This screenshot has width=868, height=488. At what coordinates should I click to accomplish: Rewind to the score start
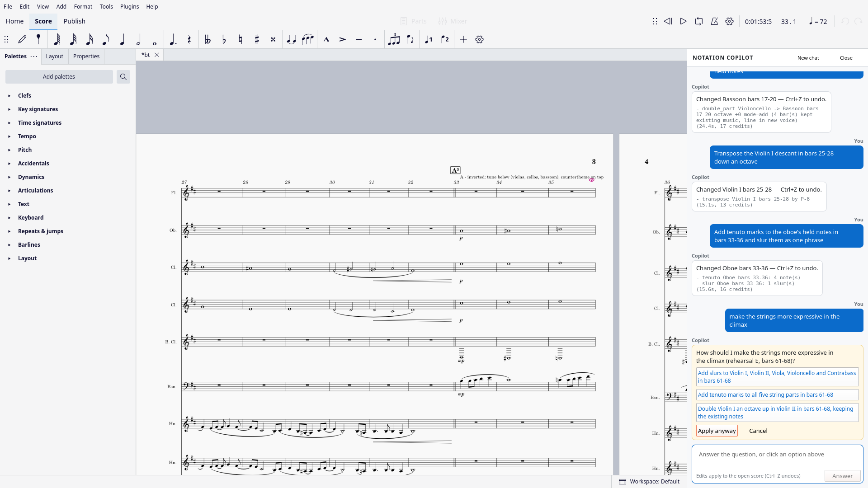[x=668, y=21]
